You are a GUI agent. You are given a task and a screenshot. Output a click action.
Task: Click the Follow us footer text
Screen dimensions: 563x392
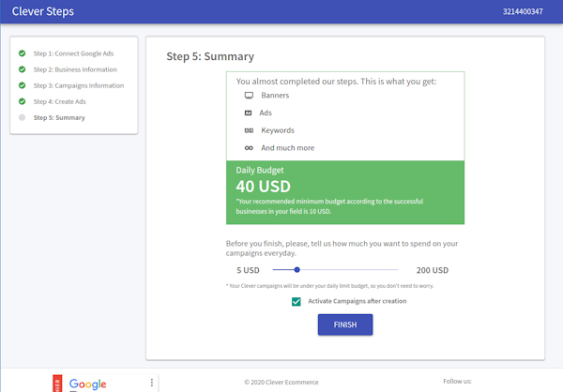458,382
